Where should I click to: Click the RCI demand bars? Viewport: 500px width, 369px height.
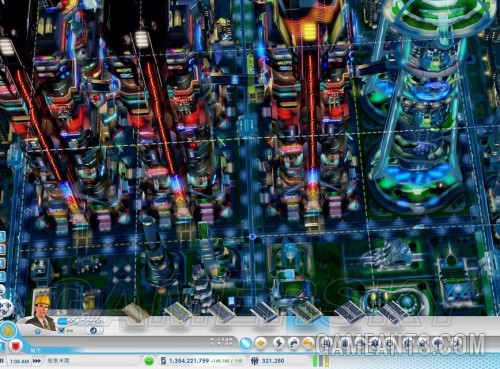click(x=321, y=361)
